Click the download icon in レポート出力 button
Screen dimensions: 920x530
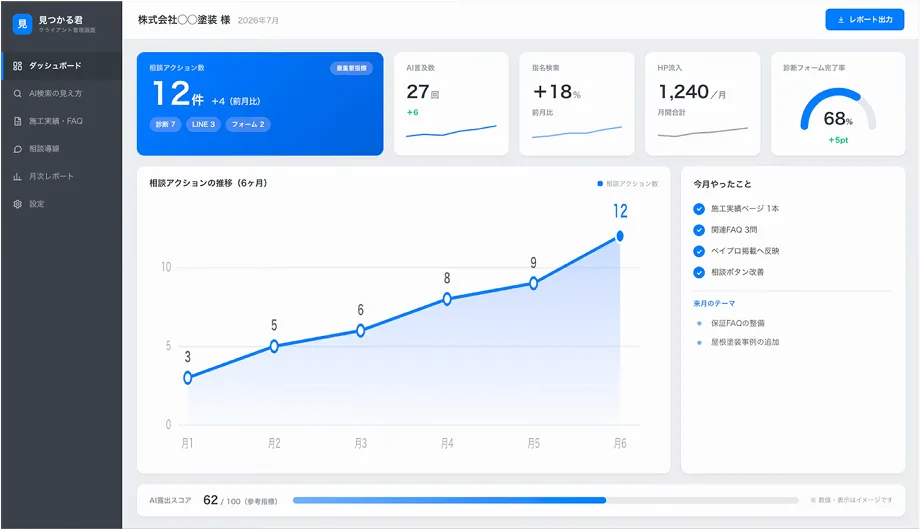841,20
